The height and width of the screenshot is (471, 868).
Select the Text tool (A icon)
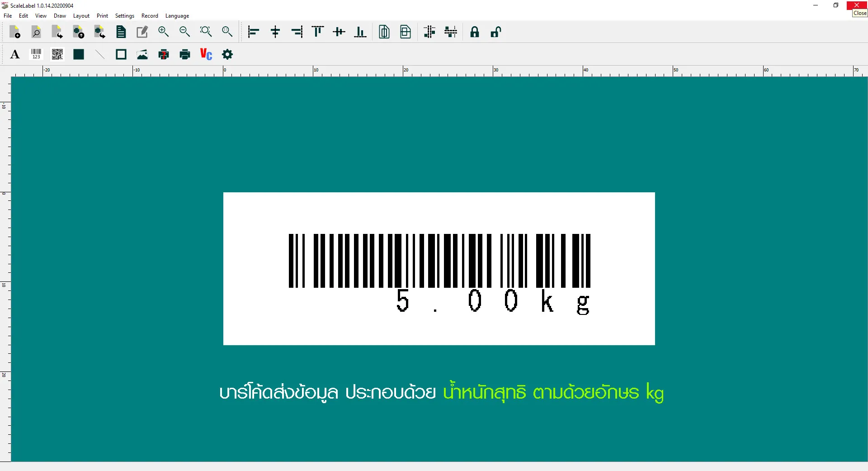15,55
